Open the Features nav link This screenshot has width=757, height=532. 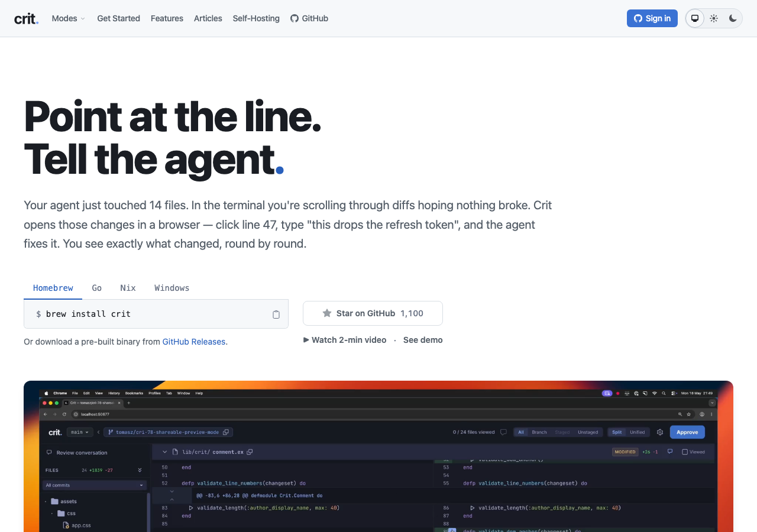click(x=167, y=18)
